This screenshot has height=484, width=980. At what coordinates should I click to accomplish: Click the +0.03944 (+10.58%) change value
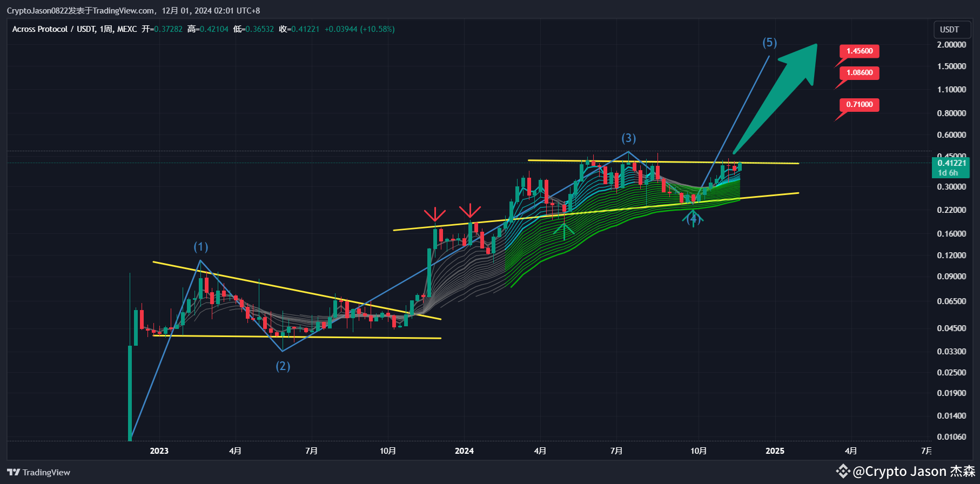click(360, 29)
